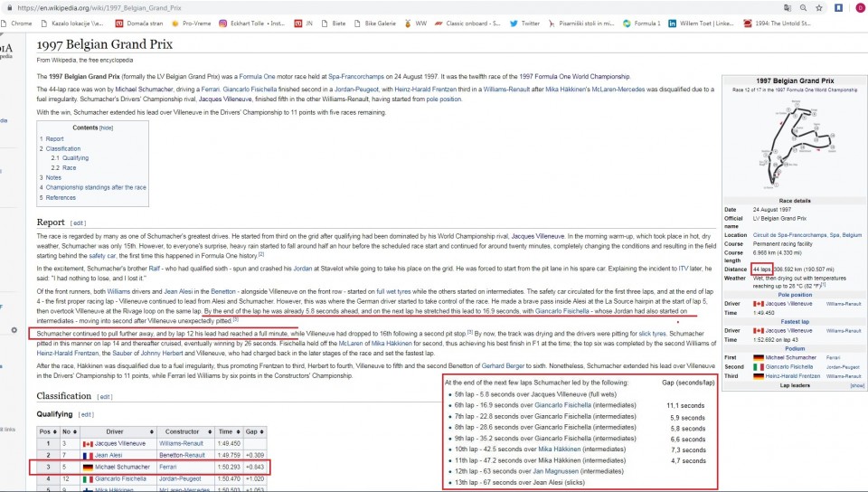Screen dimensions: 868x492
Task: Open the JN bookmark
Action: click(x=304, y=24)
